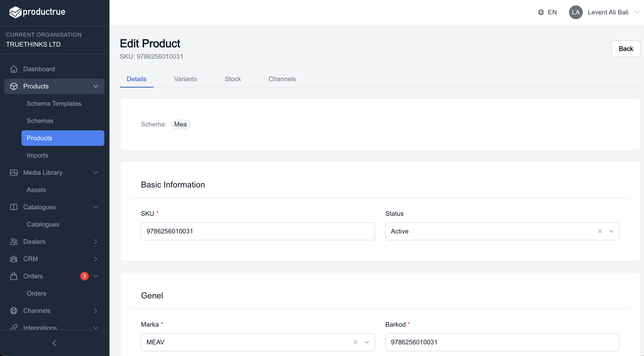Open the Status dropdown showing Active

point(611,231)
